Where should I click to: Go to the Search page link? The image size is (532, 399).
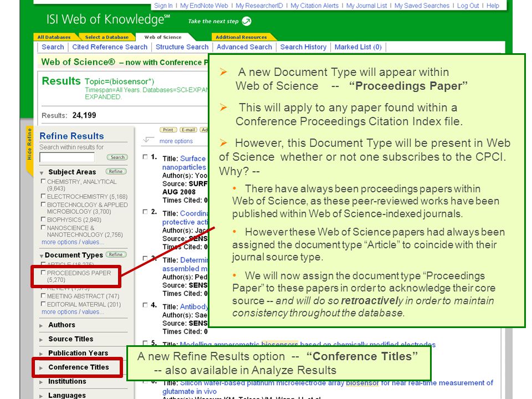coord(53,47)
